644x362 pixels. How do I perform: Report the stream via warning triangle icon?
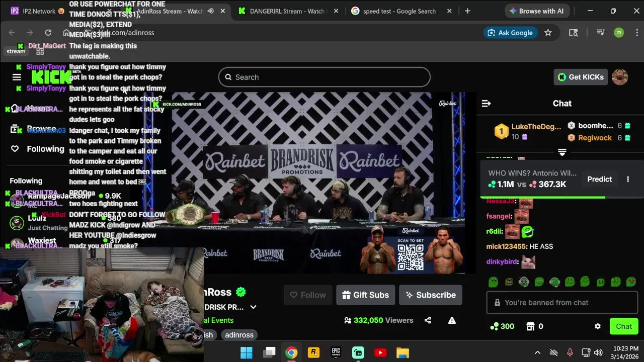click(452, 320)
